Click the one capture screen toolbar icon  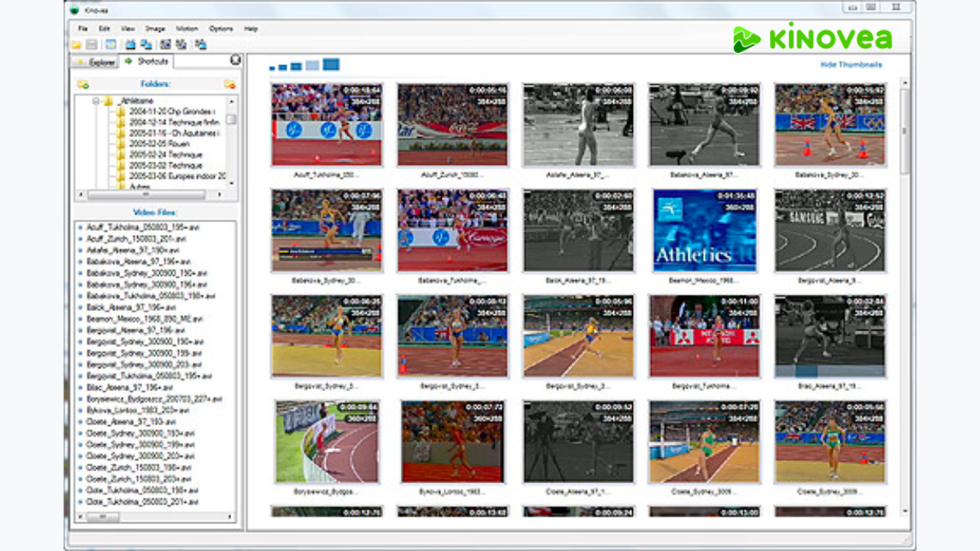[x=167, y=44]
